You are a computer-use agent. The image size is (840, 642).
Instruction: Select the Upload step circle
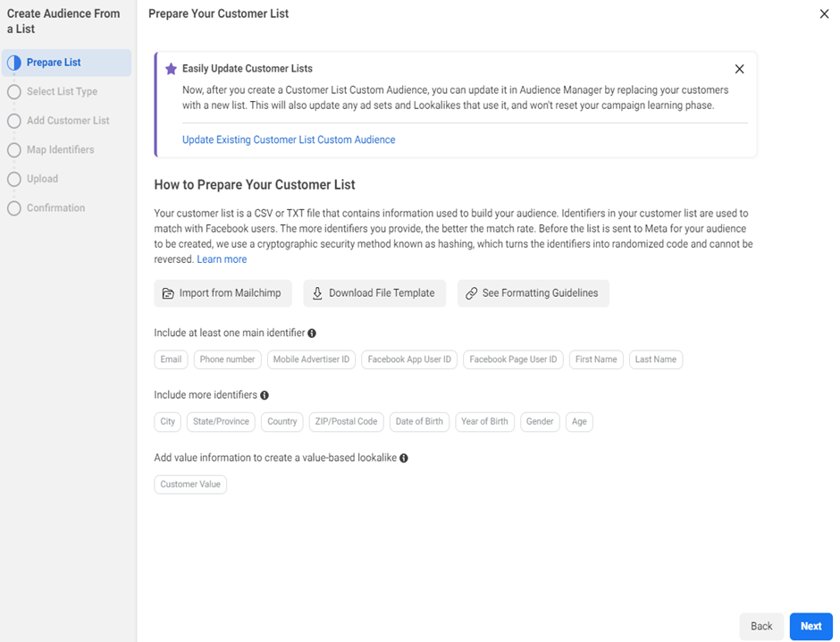point(13,179)
